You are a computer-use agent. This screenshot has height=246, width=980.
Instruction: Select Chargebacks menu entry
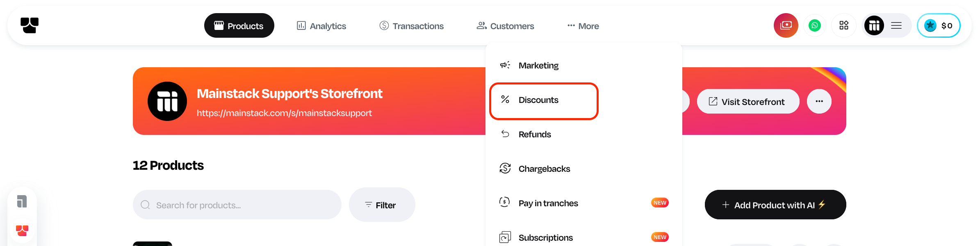(x=544, y=169)
